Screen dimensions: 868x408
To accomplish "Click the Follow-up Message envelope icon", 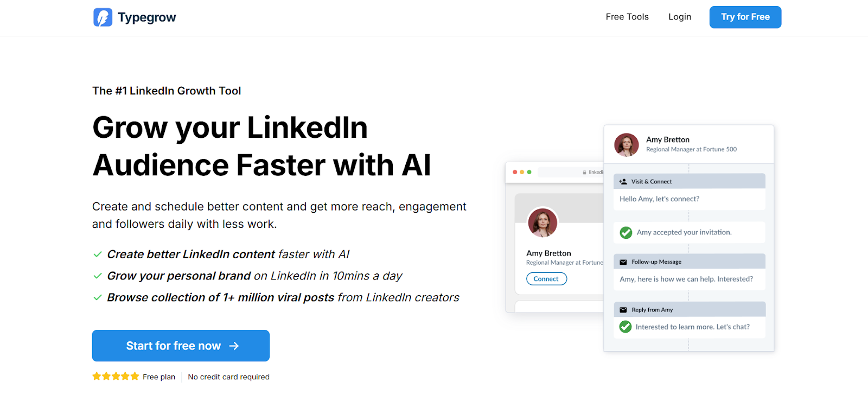I will coord(623,262).
